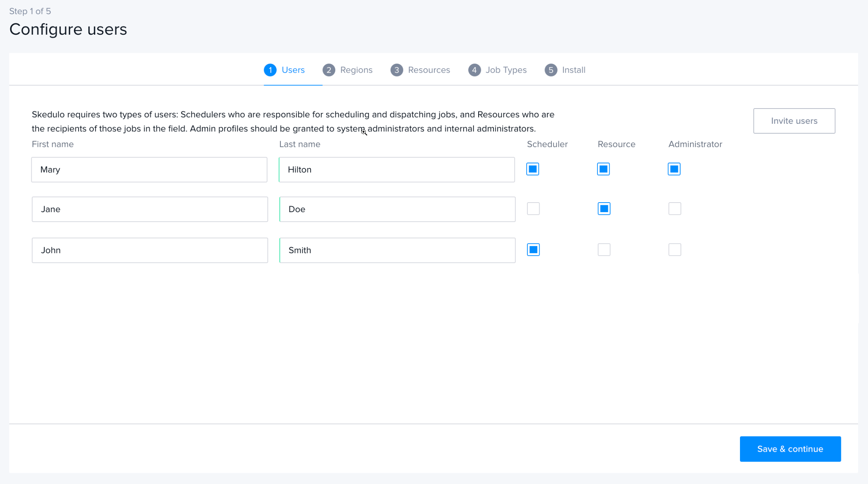Click the number 5 badge beside Install
The image size is (868, 484).
tap(551, 70)
